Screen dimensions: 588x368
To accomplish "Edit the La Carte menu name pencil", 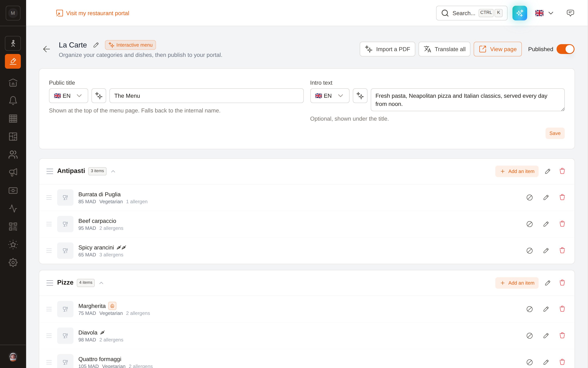I will click(x=96, y=45).
